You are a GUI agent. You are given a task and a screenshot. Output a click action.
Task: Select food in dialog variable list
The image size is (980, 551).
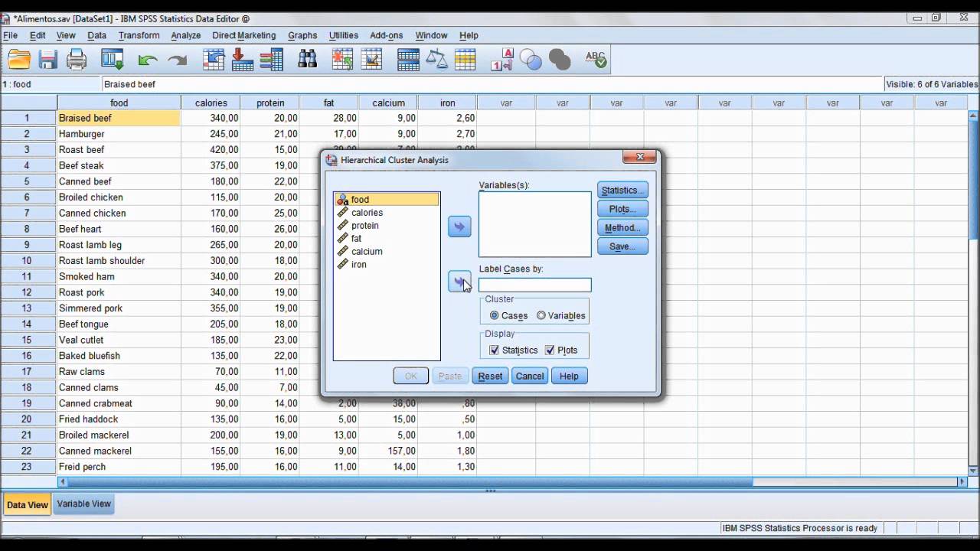pyautogui.click(x=387, y=200)
